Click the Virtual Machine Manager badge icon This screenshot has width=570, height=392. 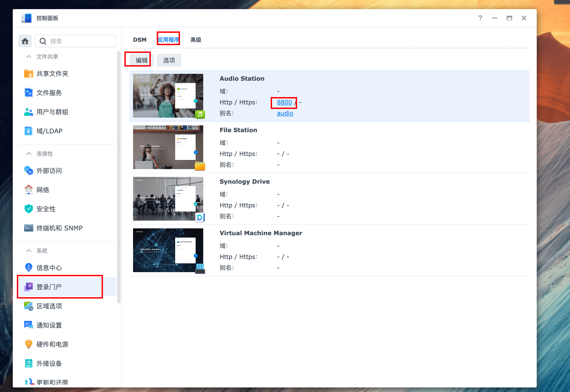tap(200, 269)
